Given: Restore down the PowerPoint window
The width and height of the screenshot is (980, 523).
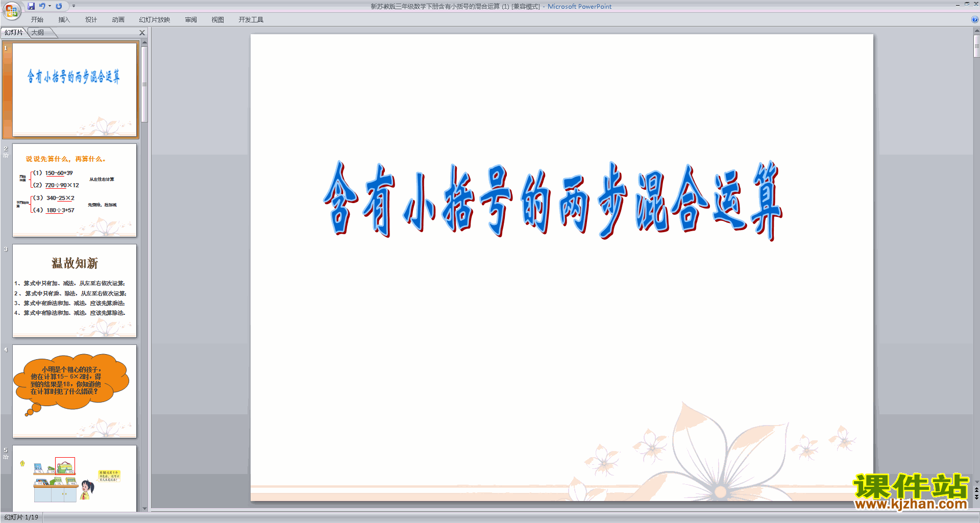Looking at the screenshot, I should pos(967,4).
